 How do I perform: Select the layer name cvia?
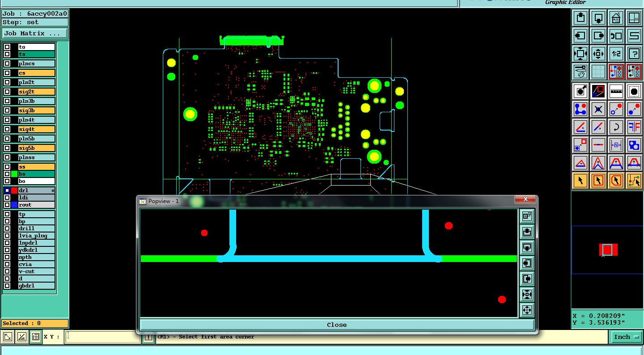(x=36, y=264)
